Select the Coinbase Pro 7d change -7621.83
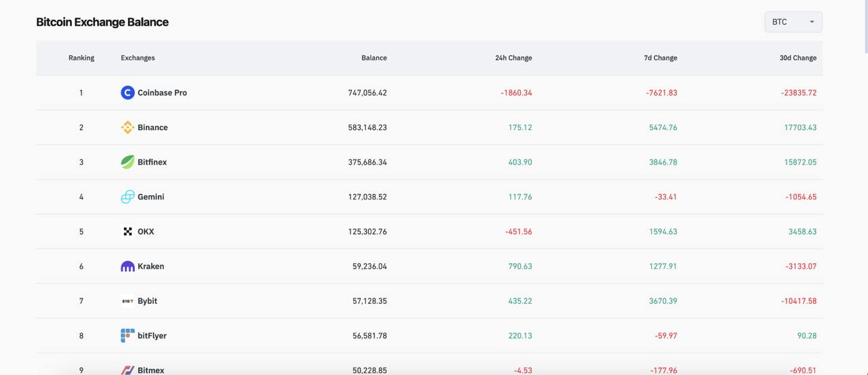Viewport: 868px width, 375px height. pos(662,92)
